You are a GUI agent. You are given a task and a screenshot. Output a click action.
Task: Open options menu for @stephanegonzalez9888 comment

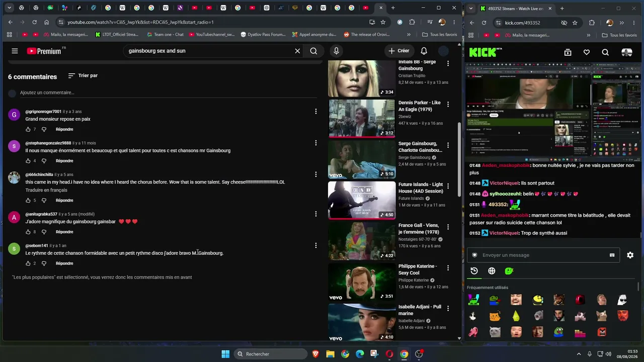coord(315,143)
